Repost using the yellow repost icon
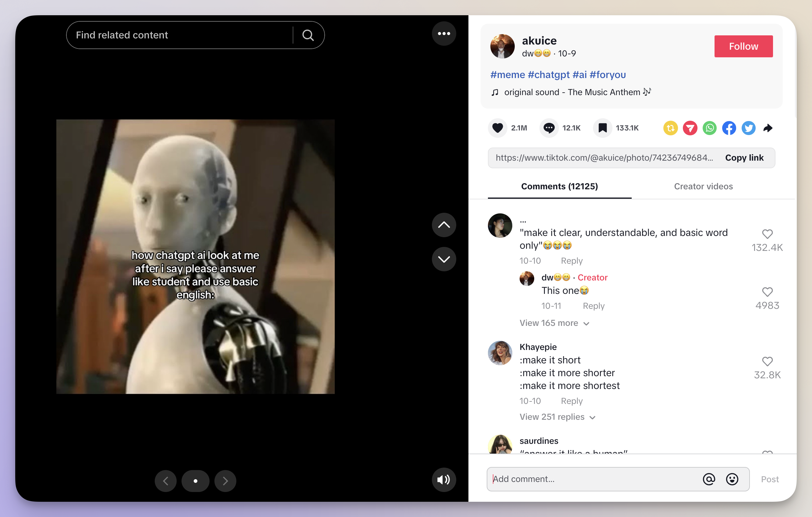Screen dimensions: 812x517 pos(670,128)
